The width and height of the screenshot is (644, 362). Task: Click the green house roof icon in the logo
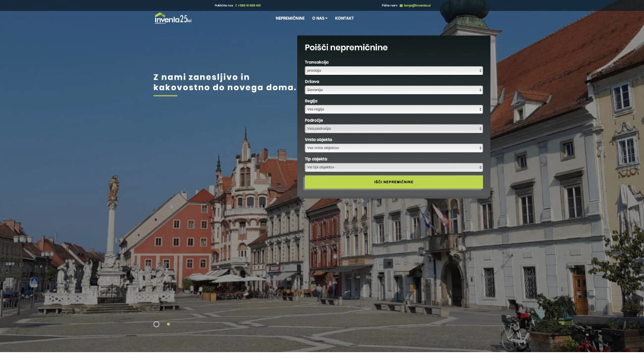[160, 15]
